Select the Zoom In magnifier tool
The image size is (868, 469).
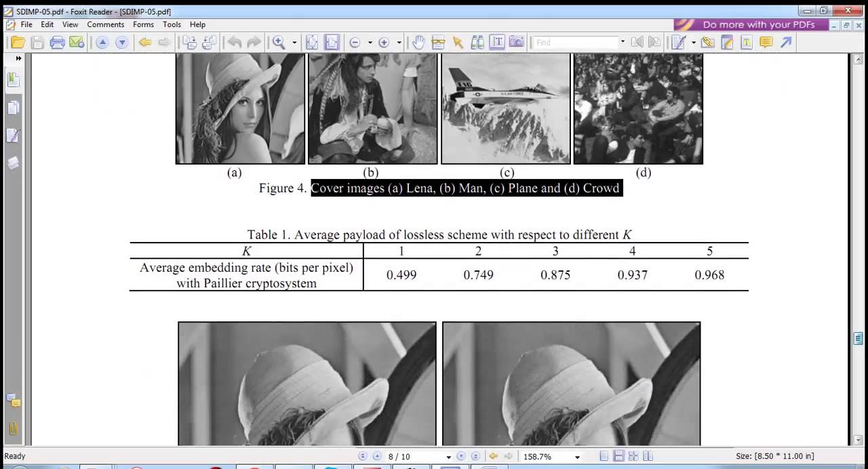coord(279,43)
